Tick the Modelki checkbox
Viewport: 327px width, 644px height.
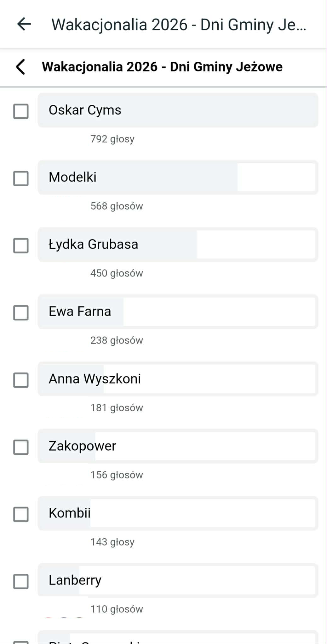pos(21,178)
